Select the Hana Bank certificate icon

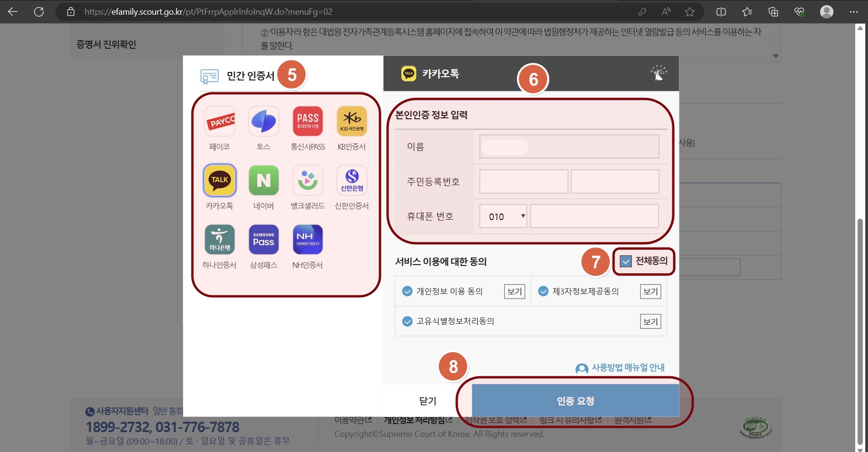[220, 239]
